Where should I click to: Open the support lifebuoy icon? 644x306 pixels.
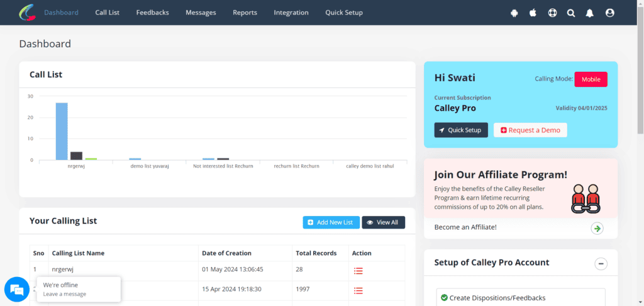pyautogui.click(x=552, y=13)
